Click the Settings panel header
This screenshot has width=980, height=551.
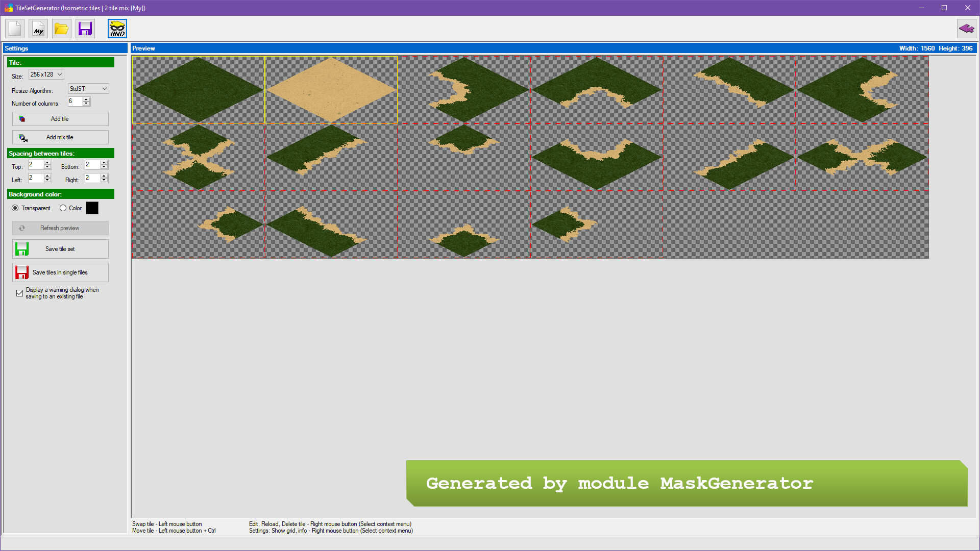64,48
